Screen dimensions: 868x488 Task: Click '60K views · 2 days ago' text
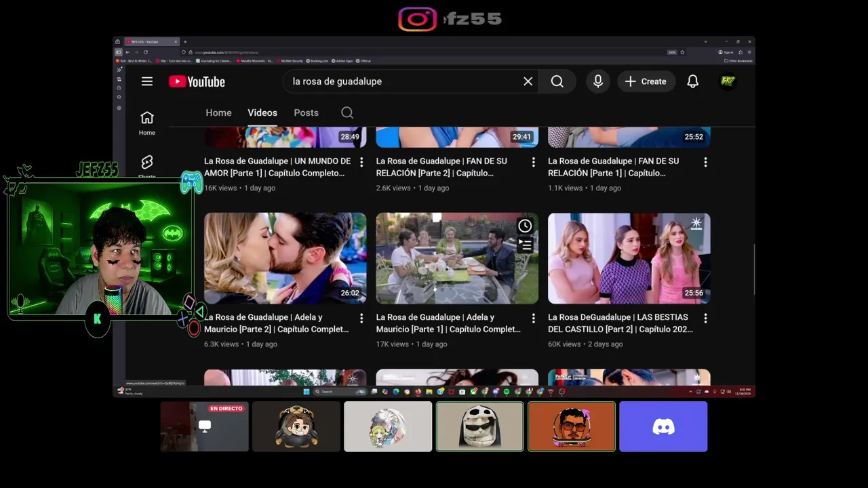pyautogui.click(x=585, y=344)
